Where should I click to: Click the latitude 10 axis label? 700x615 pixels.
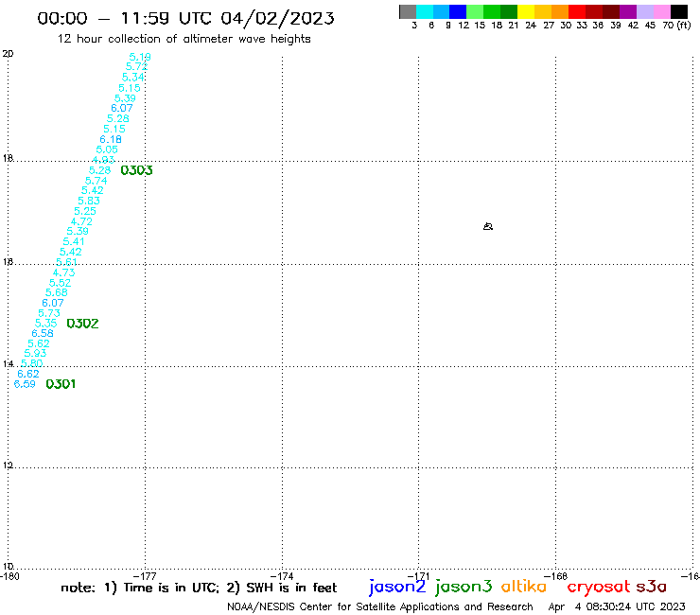[8, 567]
